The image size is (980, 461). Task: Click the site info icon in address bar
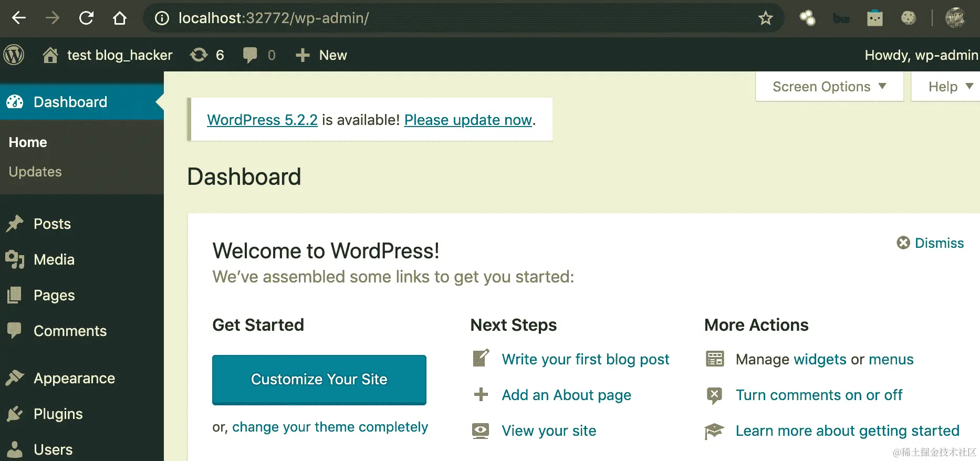[162, 18]
